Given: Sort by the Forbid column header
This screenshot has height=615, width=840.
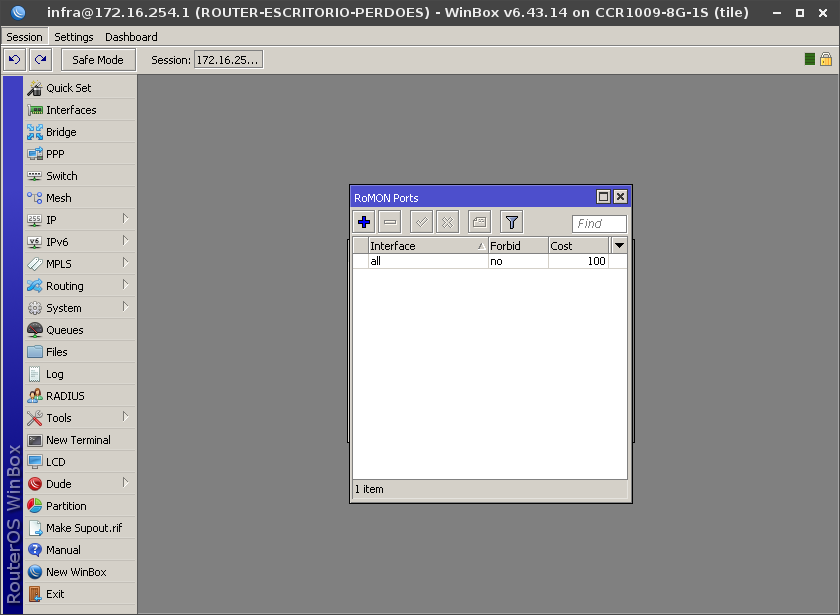Looking at the screenshot, I should (518, 245).
